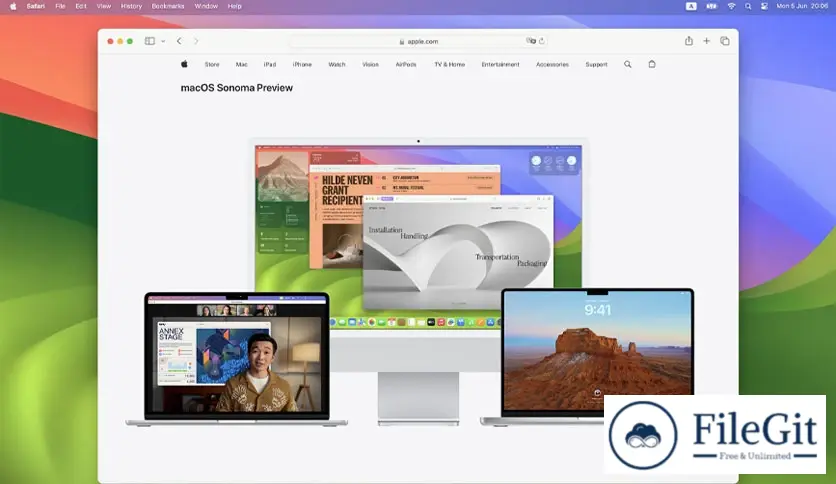Image resolution: width=836 pixels, height=484 pixels.
Task: Open the Help menu
Action: [x=235, y=6]
